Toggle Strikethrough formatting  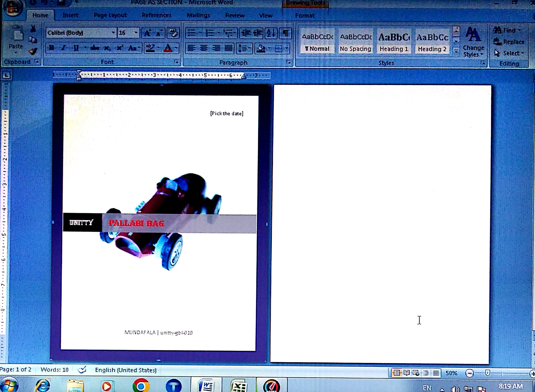[x=95, y=48]
